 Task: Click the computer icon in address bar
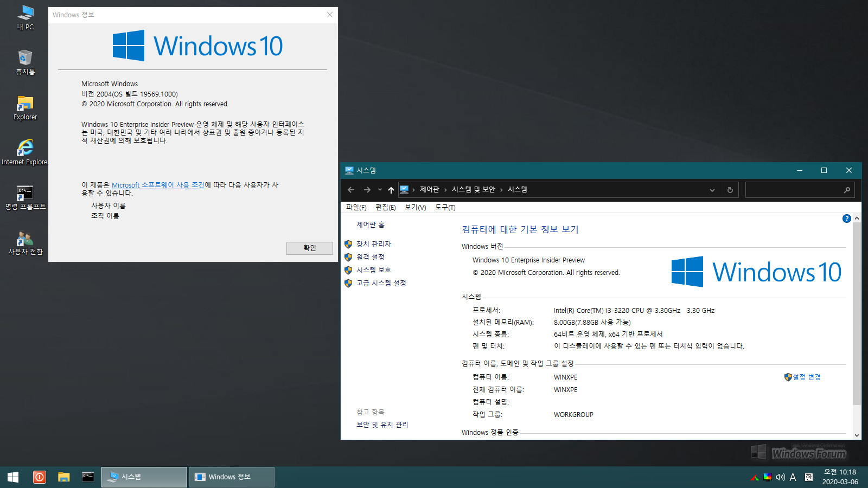tap(404, 189)
